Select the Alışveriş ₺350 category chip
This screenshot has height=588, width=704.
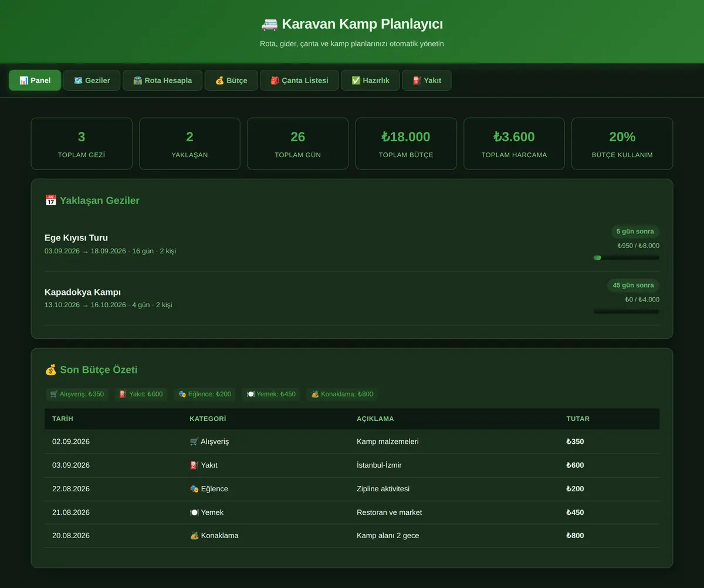click(x=77, y=394)
